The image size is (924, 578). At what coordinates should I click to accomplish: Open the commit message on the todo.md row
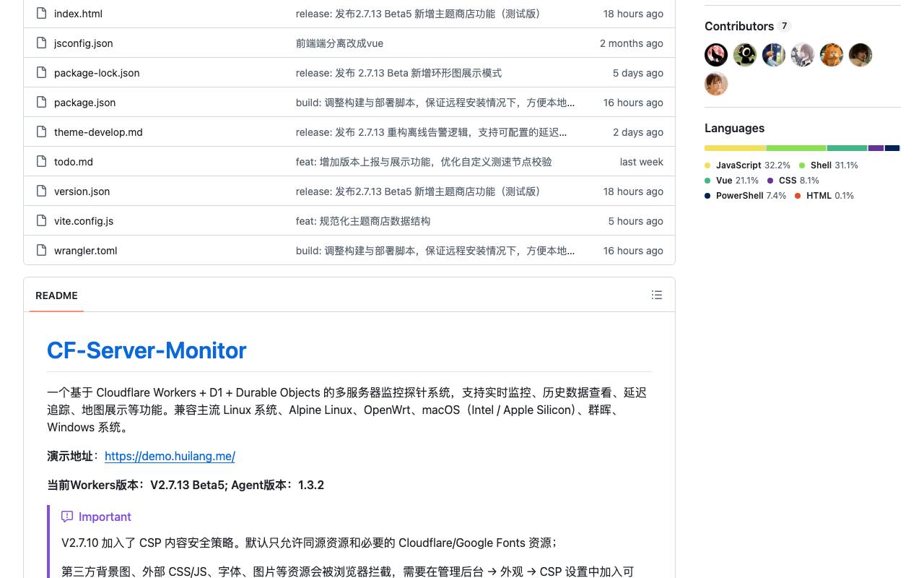point(424,162)
